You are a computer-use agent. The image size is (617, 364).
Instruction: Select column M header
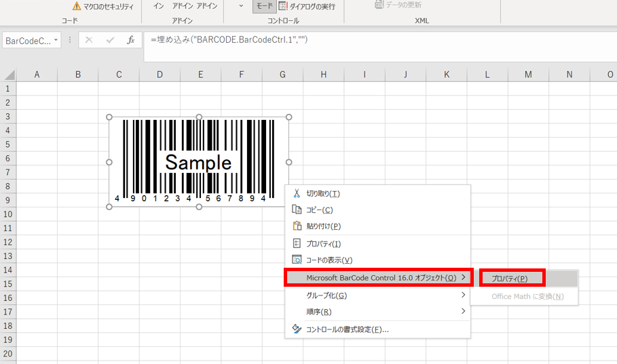tap(528, 75)
